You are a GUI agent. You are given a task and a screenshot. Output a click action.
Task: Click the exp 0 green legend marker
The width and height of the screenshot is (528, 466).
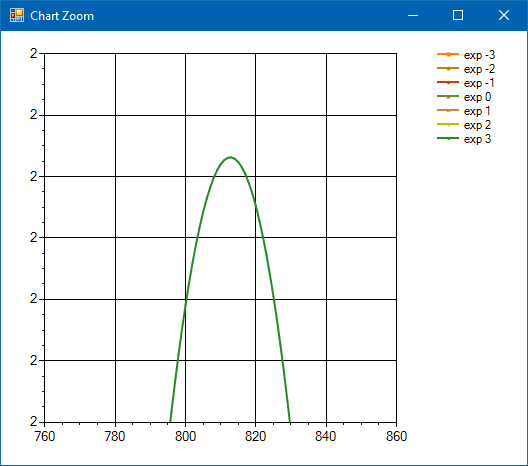click(x=448, y=96)
